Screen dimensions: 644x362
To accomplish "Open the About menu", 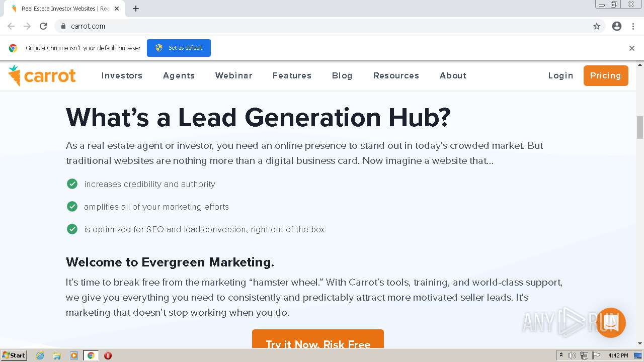I will [x=453, y=75].
